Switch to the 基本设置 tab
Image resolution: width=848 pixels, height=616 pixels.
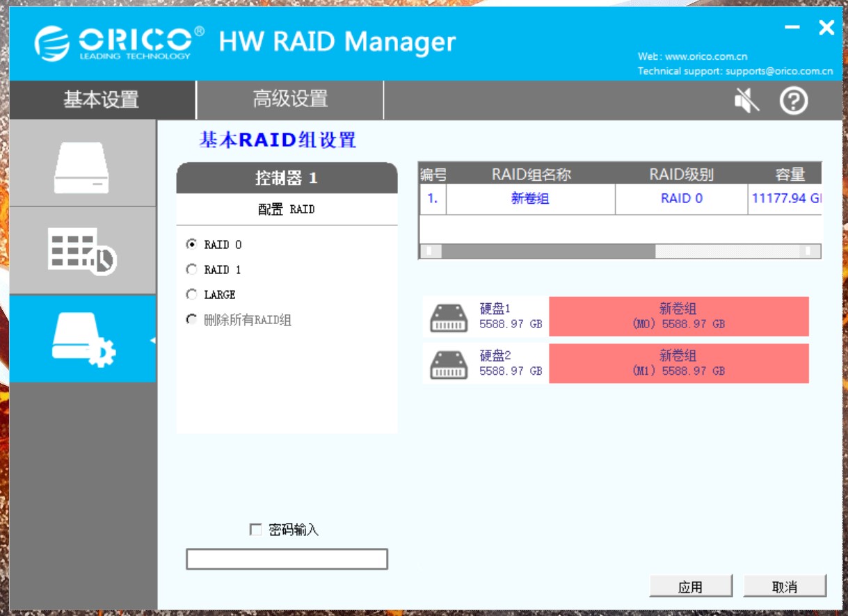[102, 99]
